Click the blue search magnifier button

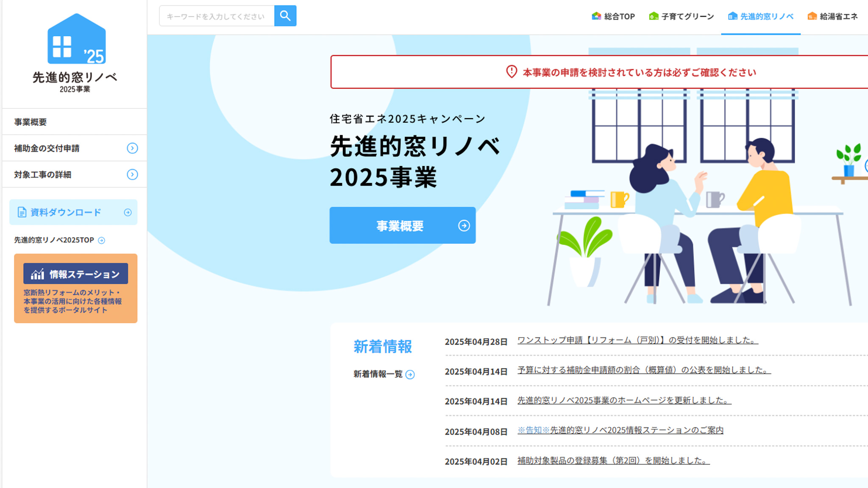pyautogui.click(x=285, y=16)
